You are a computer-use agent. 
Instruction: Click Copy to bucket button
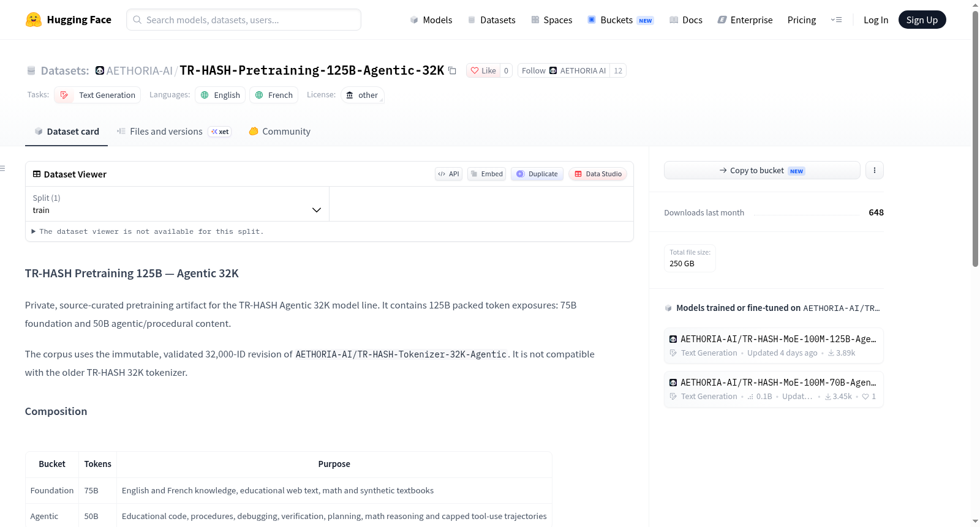(x=762, y=170)
